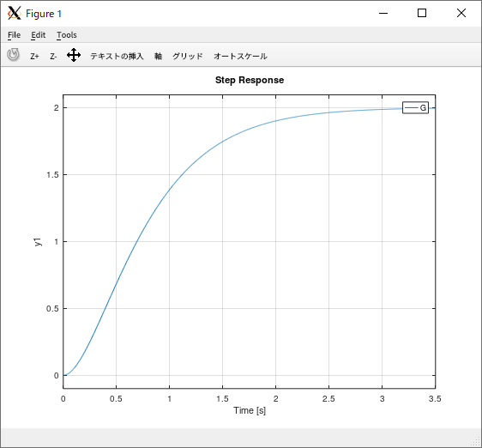Screen dimensions: 482x448
Task: Click the Step Response plot title
Action: point(250,80)
